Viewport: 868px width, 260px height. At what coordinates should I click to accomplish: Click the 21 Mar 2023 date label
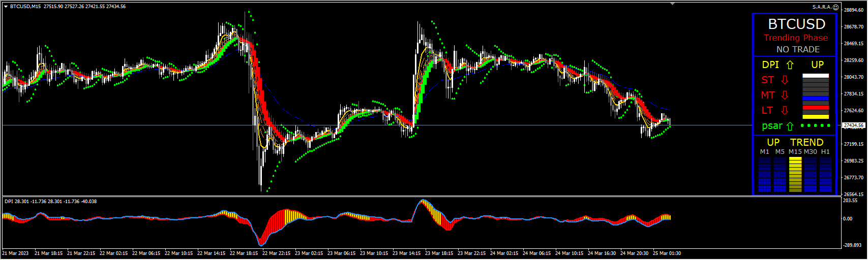pyautogui.click(x=16, y=253)
